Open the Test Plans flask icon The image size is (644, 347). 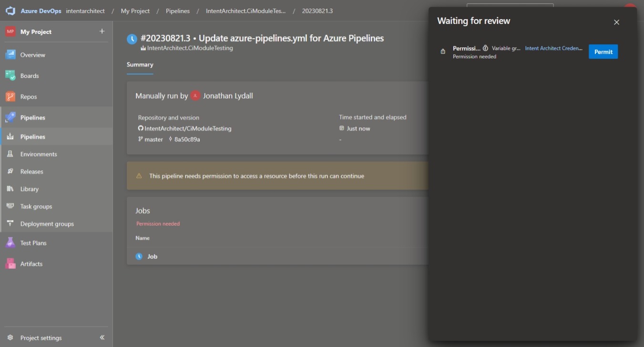pyautogui.click(x=10, y=243)
